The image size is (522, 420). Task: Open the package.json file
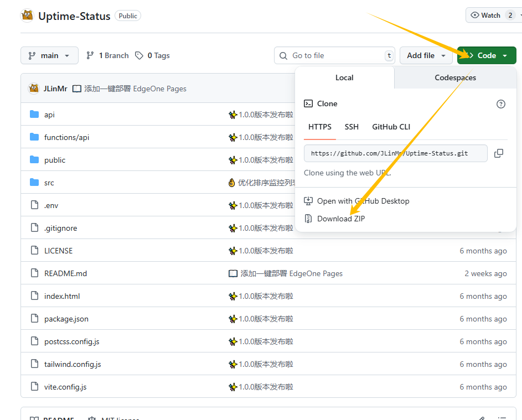66,319
